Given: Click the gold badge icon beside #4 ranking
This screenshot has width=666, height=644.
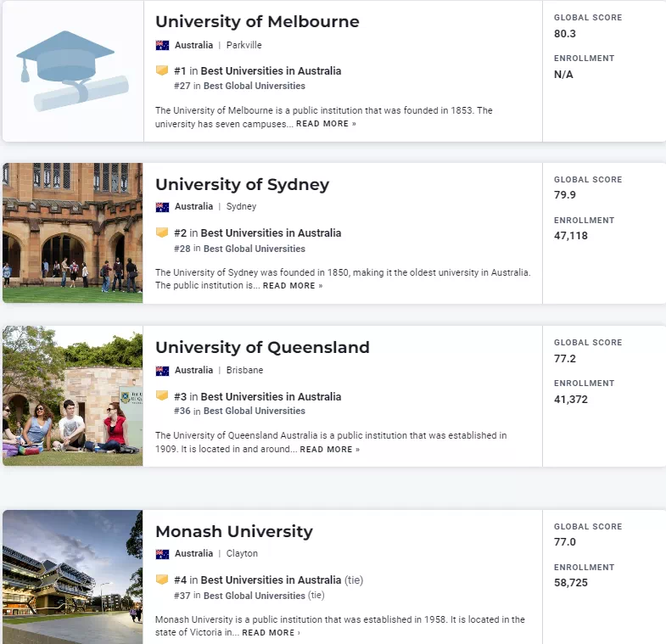Looking at the screenshot, I should (162, 580).
